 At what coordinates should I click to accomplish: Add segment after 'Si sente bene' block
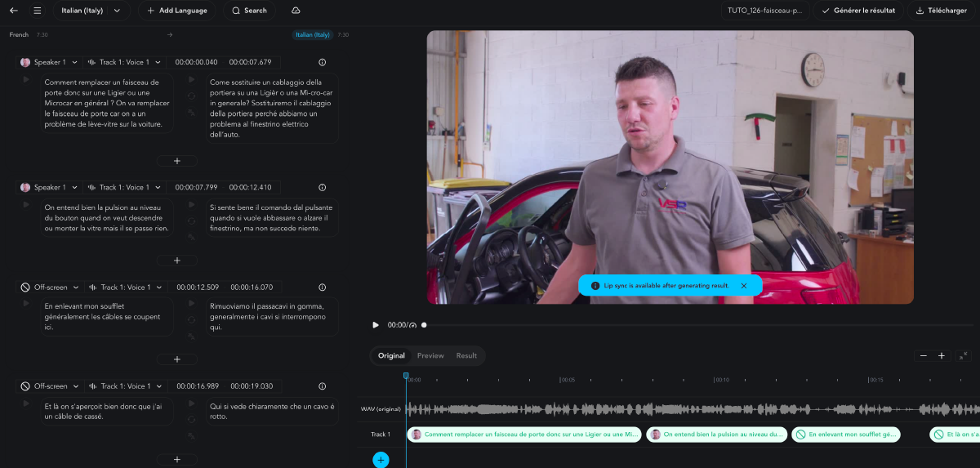pos(177,261)
